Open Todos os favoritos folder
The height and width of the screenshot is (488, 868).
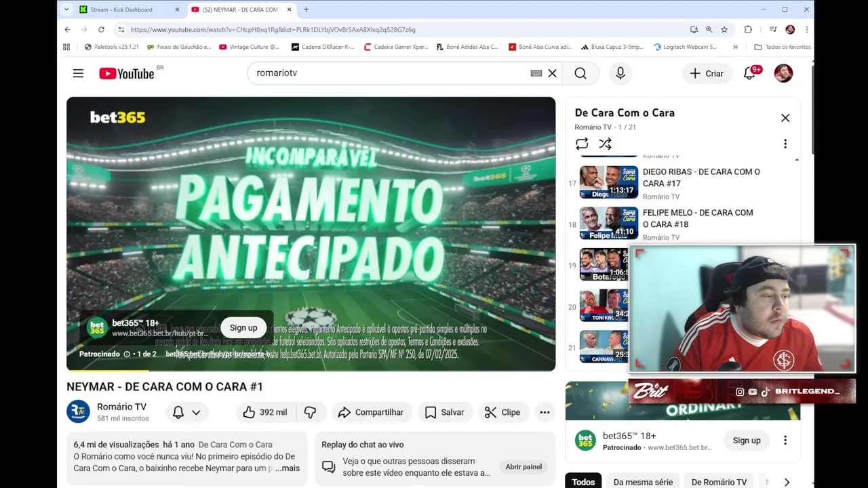coord(782,47)
